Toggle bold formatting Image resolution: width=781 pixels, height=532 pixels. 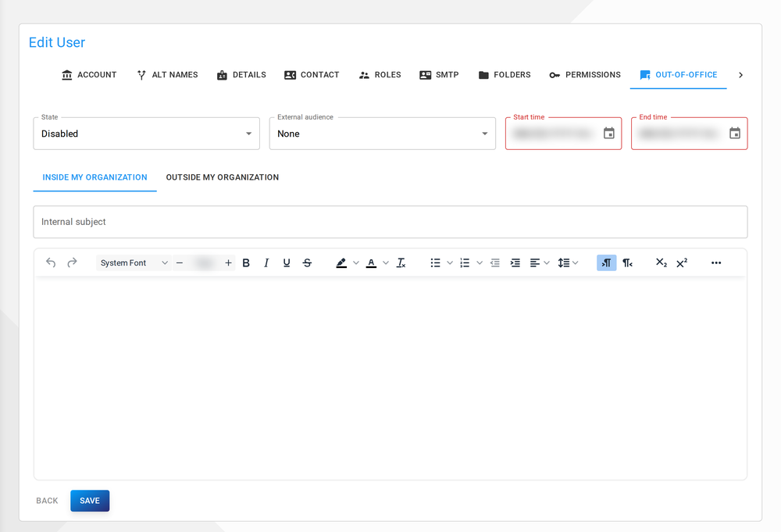(246, 262)
